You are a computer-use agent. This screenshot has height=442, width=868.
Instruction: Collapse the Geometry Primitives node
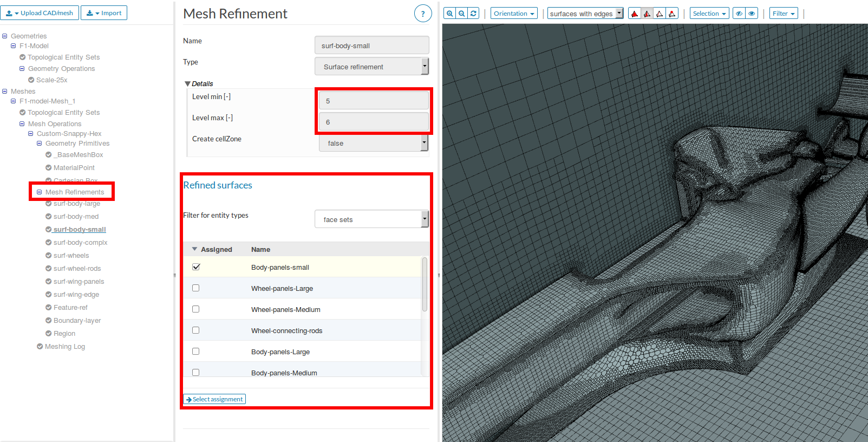coord(40,144)
